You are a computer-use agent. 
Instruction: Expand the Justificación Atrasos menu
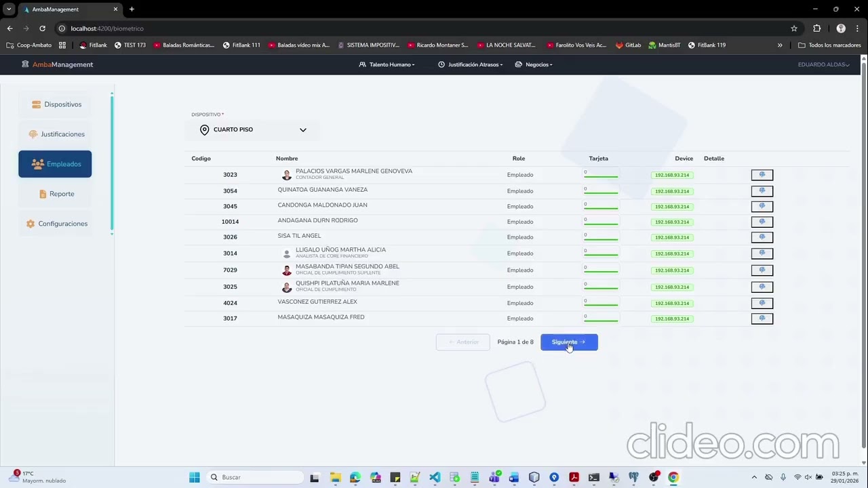click(471, 64)
